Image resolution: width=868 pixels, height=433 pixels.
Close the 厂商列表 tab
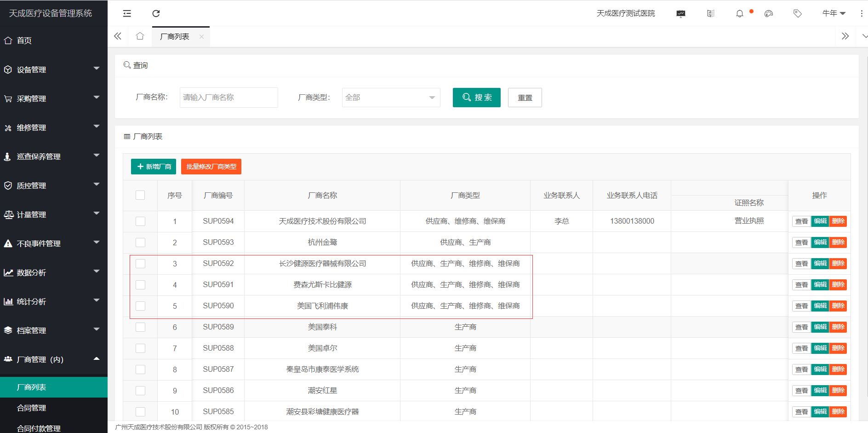(x=201, y=37)
